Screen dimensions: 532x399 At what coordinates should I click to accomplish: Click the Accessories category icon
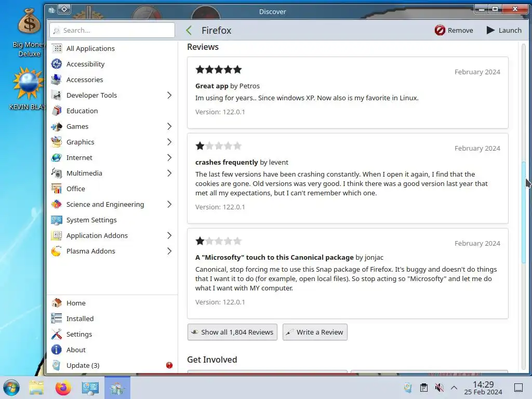[x=57, y=79]
